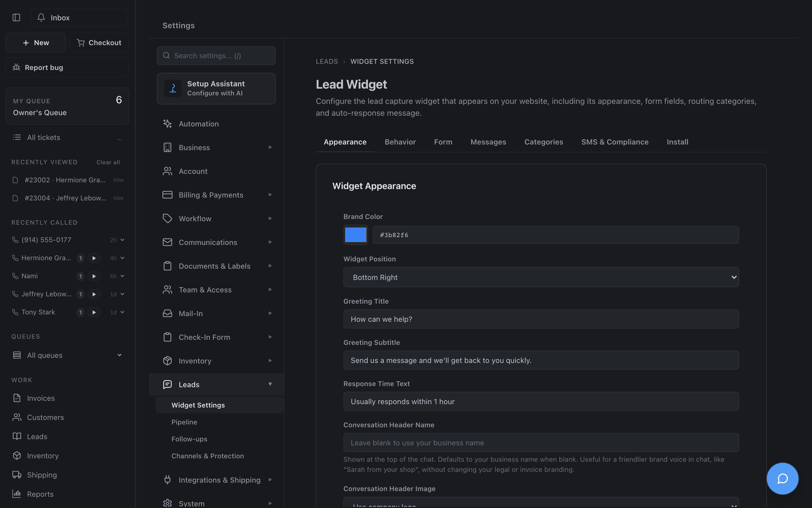This screenshot has height=508, width=812.
Task: Open the Conversation Header Image dropdown
Action: 541,502
